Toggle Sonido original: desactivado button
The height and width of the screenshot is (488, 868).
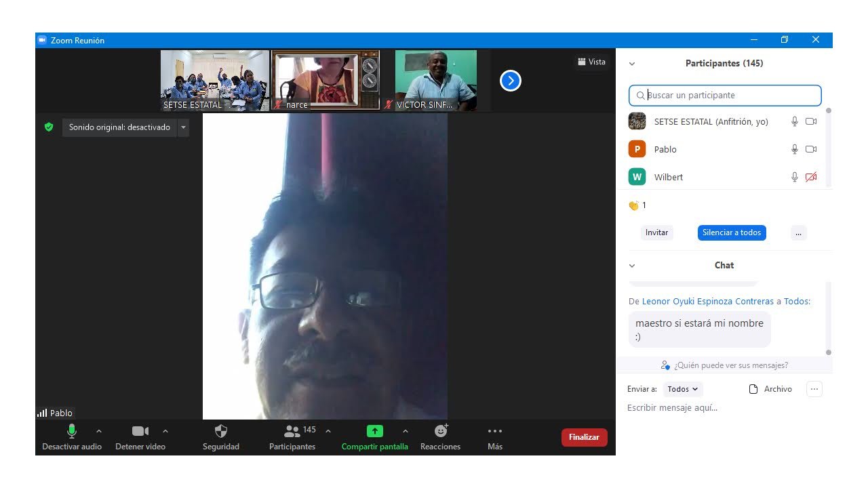click(x=119, y=127)
